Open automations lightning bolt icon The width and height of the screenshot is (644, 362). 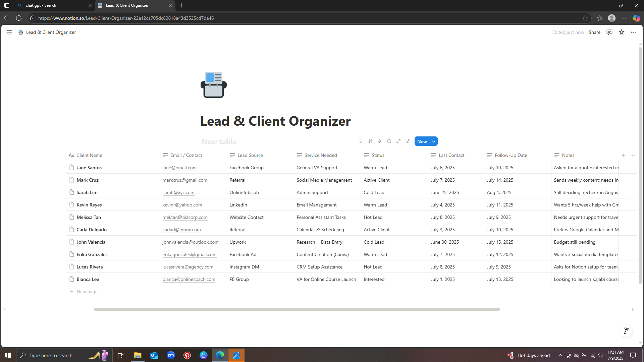pos(379,141)
